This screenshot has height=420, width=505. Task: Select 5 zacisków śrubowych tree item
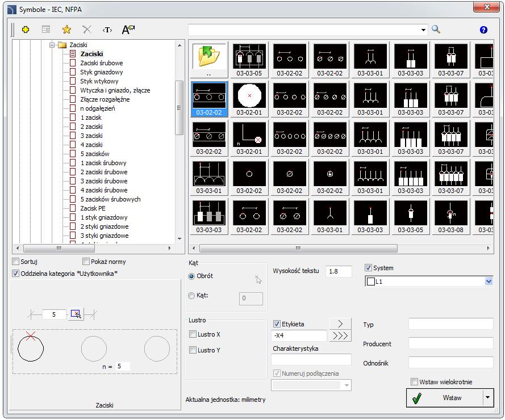(x=110, y=199)
